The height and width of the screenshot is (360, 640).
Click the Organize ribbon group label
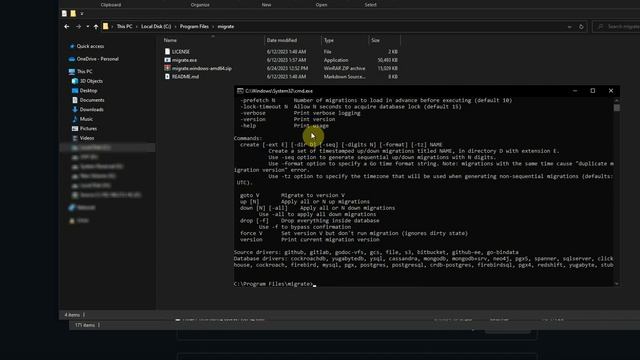coord(200,5)
